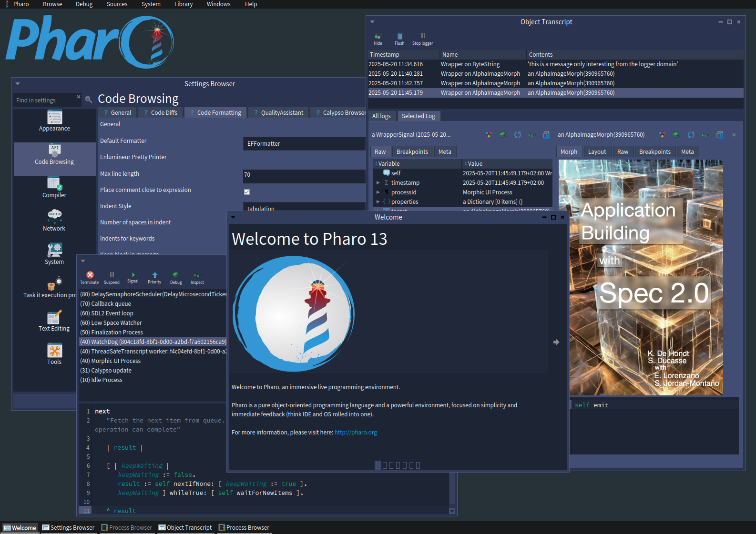This screenshot has height=534, width=756.
Task: Select the Selected Log tab
Action: click(418, 116)
